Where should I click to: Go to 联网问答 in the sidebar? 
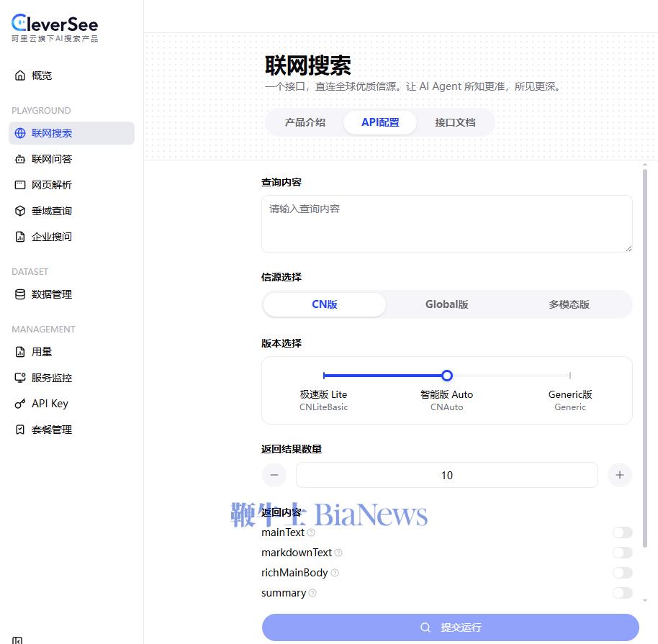[71, 159]
